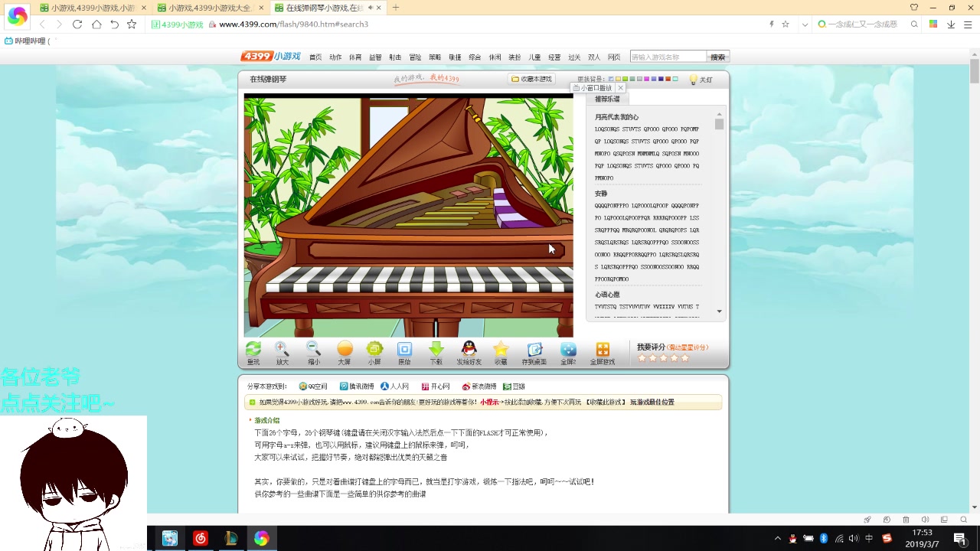The width and height of the screenshot is (980, 551).
Task: Open the browser downloads icon
Action: click(x=951, y=24)
